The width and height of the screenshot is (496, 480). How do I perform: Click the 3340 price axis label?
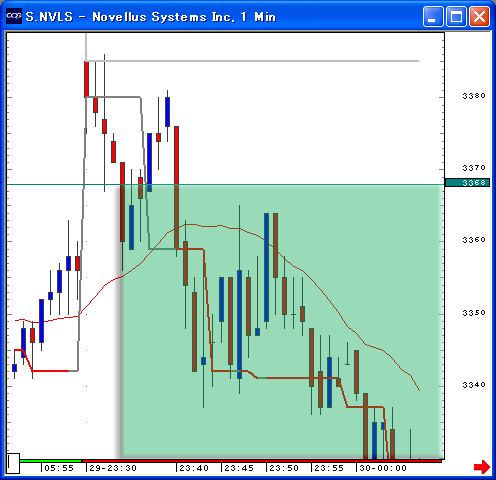474,385
